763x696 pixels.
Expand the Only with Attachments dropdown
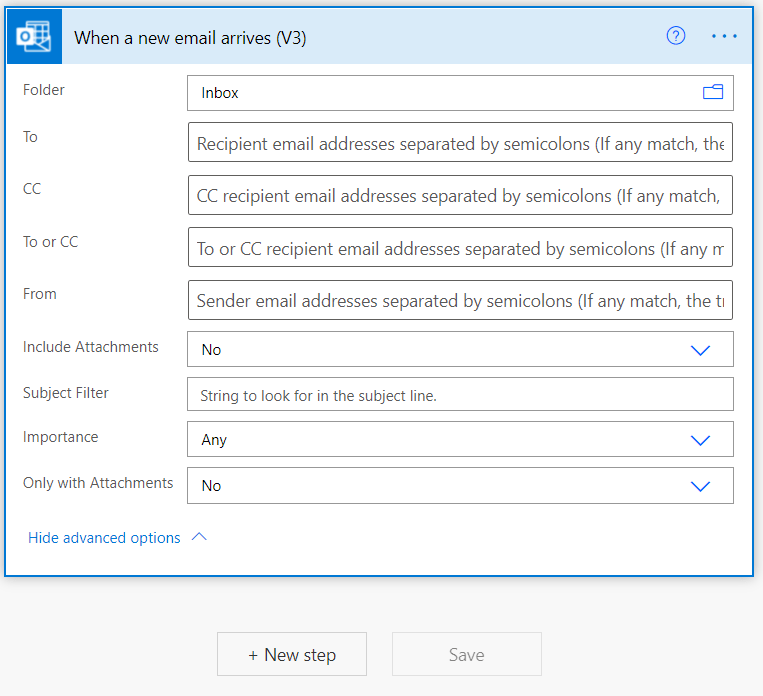pos(700,486)
